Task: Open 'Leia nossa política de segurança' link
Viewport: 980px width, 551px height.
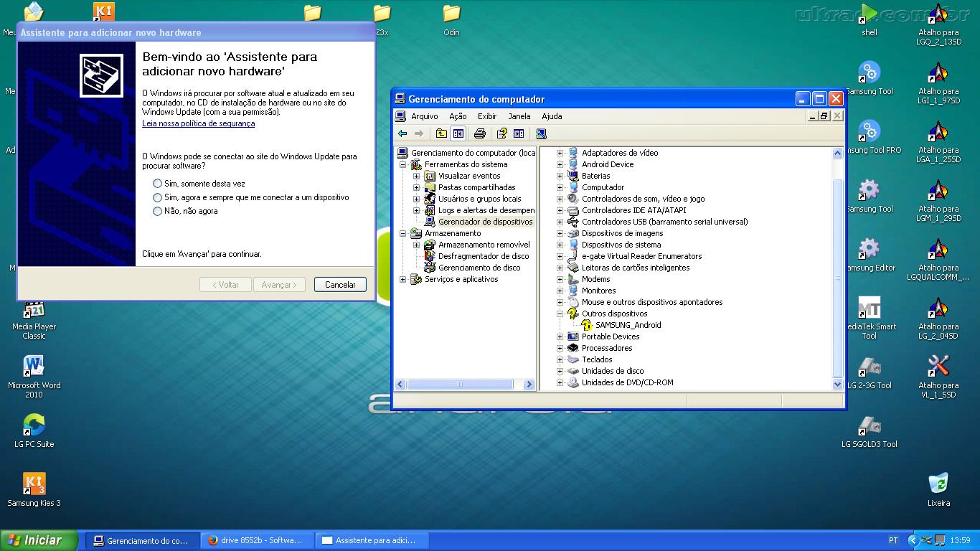Action: [199, 123]
